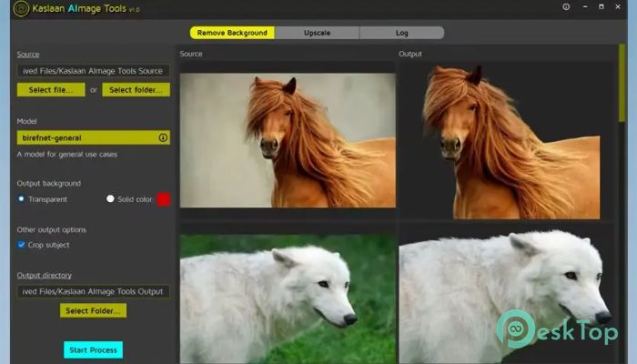
Task: Click the source Select folder button
Action: tap(136, 90)
